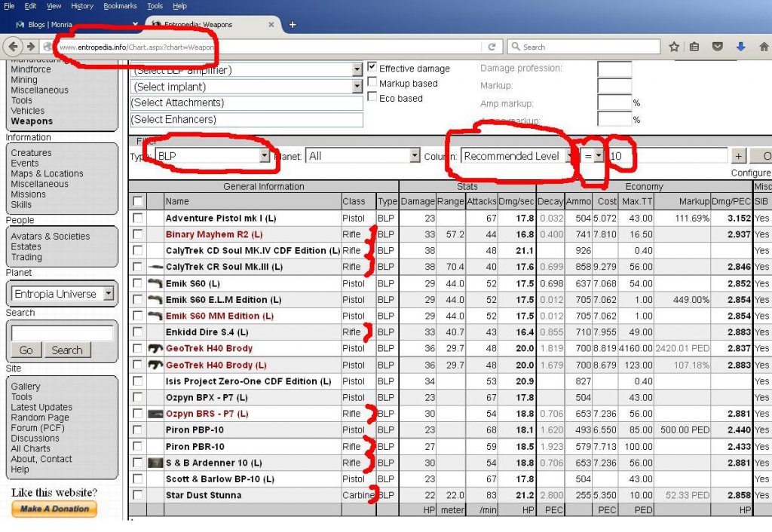Click the Go button in sidebar search
772x532 pixels.
coord(26,350)
